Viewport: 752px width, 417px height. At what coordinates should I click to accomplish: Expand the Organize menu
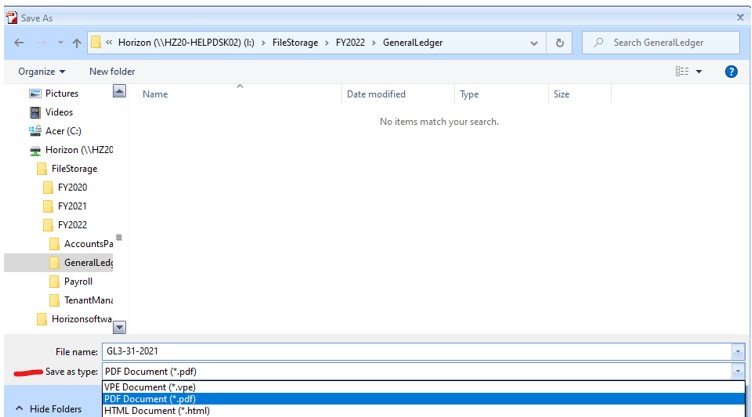click(41, 72)
